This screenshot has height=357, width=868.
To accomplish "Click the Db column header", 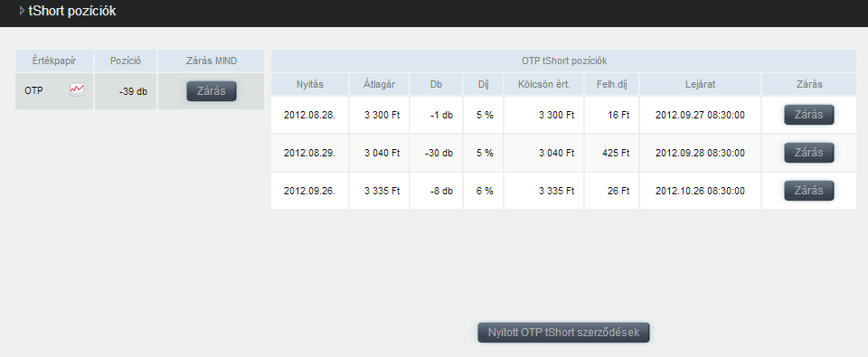I will click(436, 84).
